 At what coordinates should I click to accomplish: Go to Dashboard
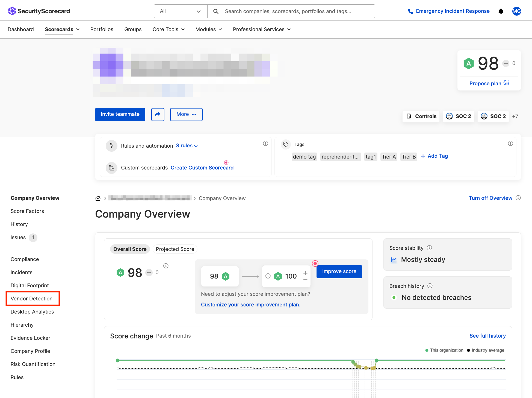[x=21, y=29]
